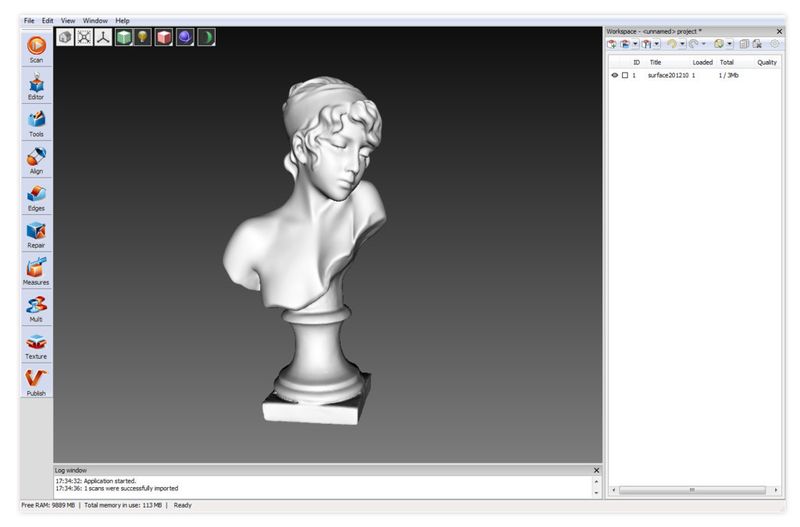Click the pages icon in Workspace toolbar

coord(744,44)
